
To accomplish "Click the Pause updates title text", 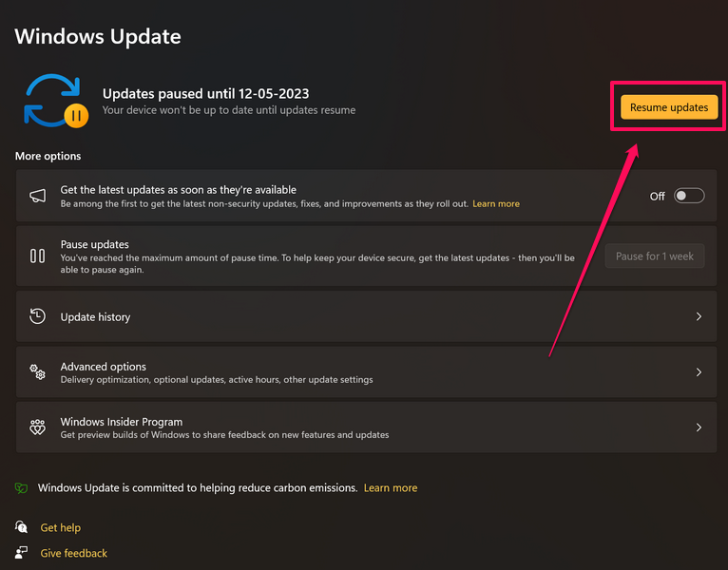I will 95,244.
